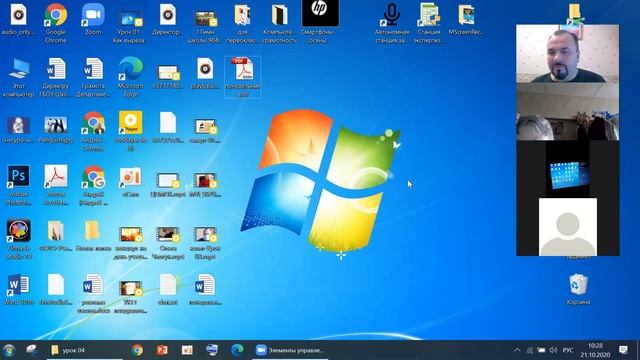Select the понедельник pdf file icon
This screenshot has height=360, width=640.
click(x=243, y=77)
